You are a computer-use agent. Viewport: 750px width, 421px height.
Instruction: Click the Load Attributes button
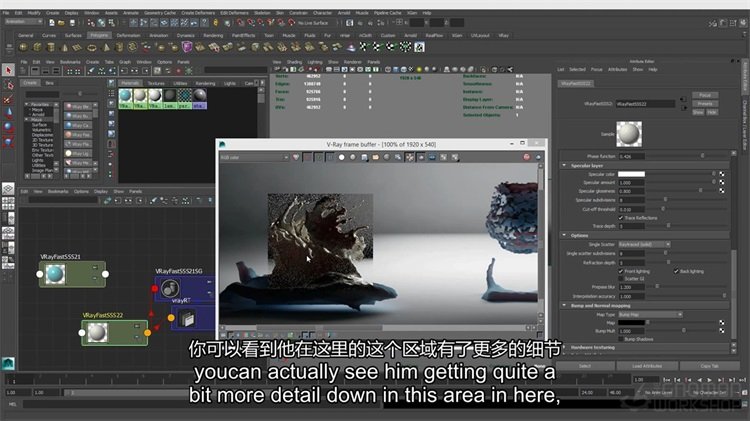pos(647,366)
